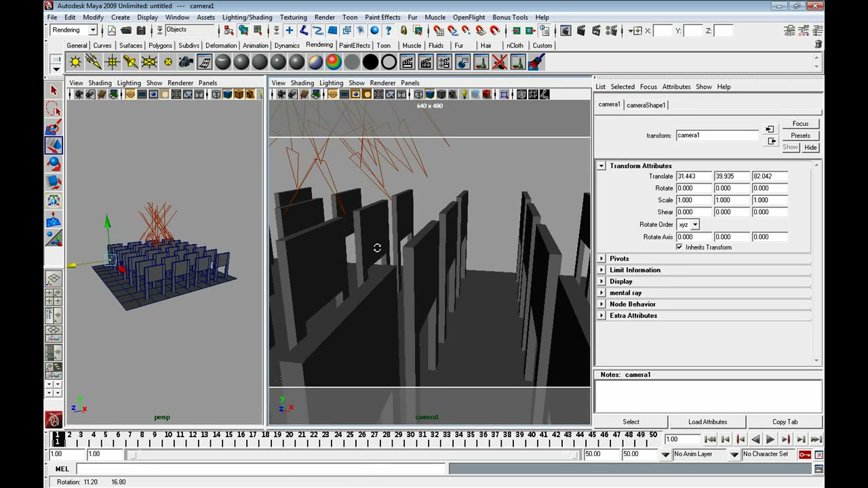Click the Save Scene disk icon

pyautogui.click(x=141, y=30)
